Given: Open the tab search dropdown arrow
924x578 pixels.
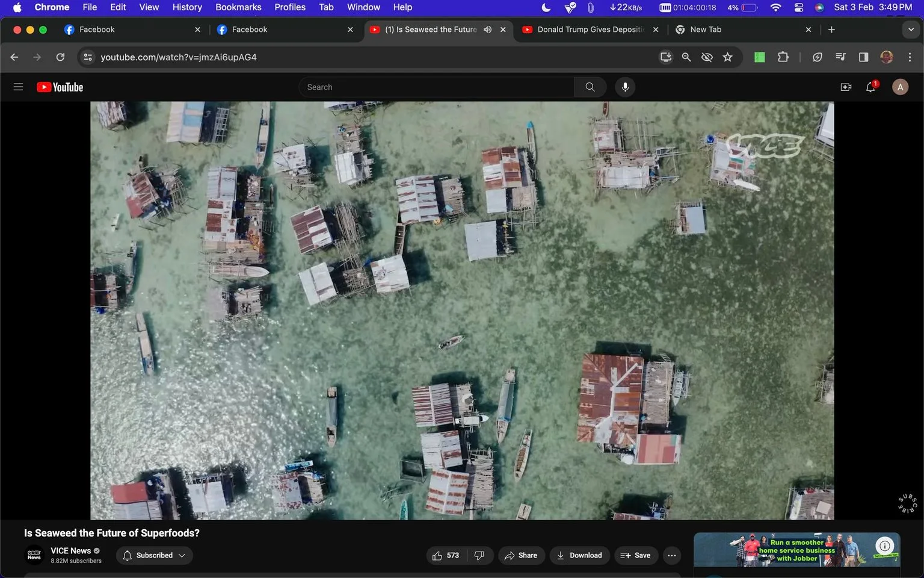Looking at the screenshot, I should pos(911,30).
